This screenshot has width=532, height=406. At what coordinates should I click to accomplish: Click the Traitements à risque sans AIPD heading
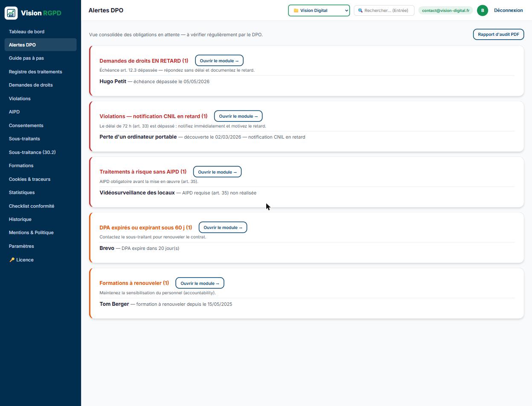coord(143,172)
